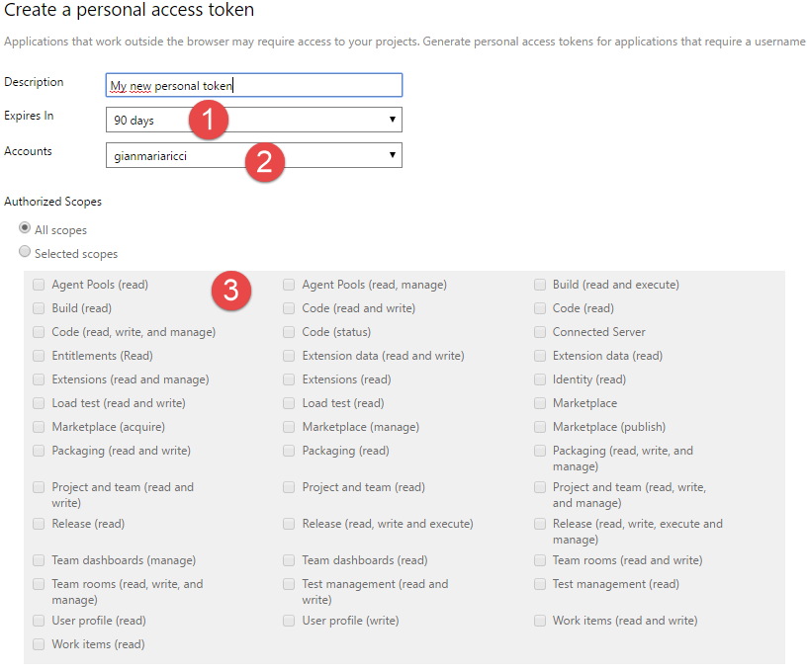The image size is (807, 672).
Task: Enable Build (read and execute) scope
Action: 540,285
